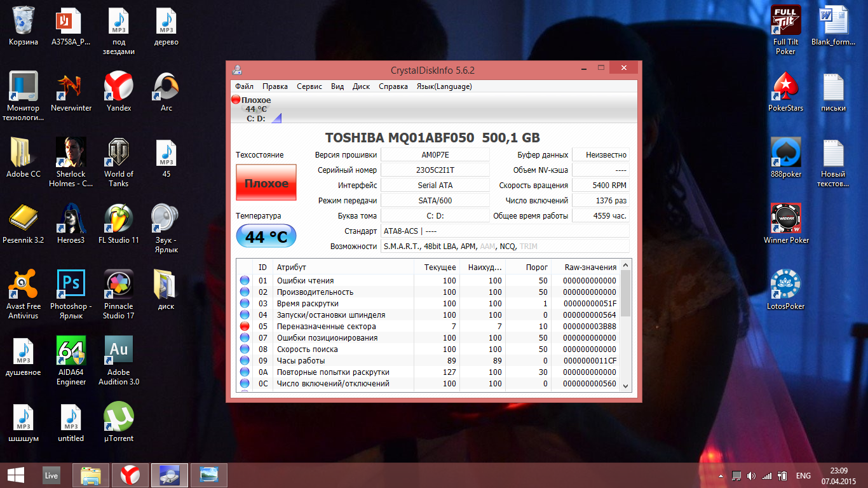The width and height of the screenshot is (868, 488).
Task: Open the Диск menu
Action: tap(361, 86)
